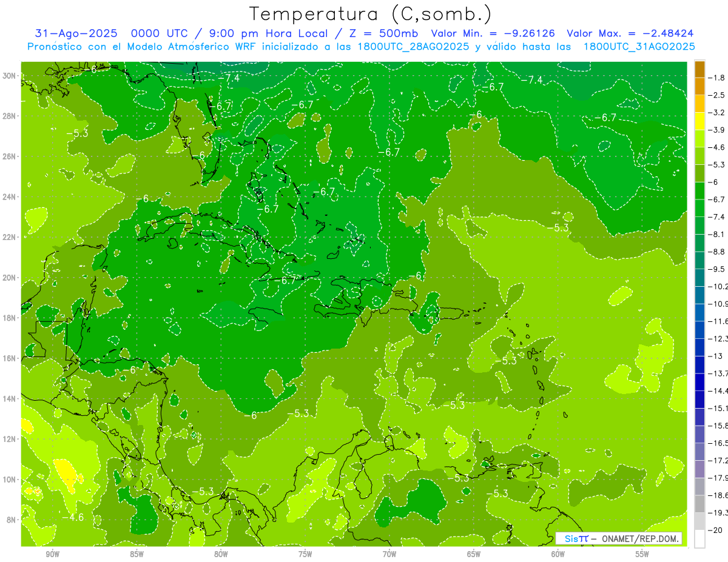Click the "16N" latitude axis label
Screen dimensions: 728x562
(x=9, y=358)
